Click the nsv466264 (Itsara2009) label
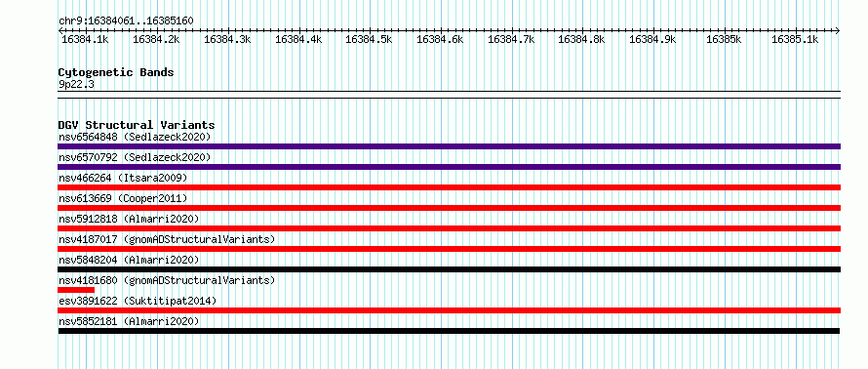 point(123,178)
